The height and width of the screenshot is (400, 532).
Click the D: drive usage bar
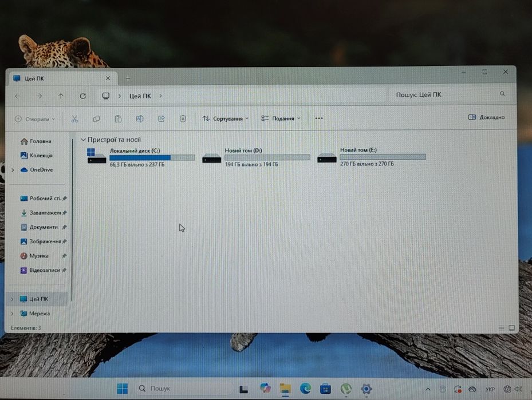click(267, 157)
